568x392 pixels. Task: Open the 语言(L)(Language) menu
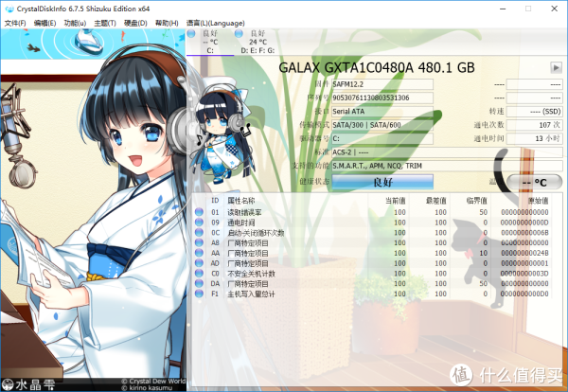click(x=216, y=23)
